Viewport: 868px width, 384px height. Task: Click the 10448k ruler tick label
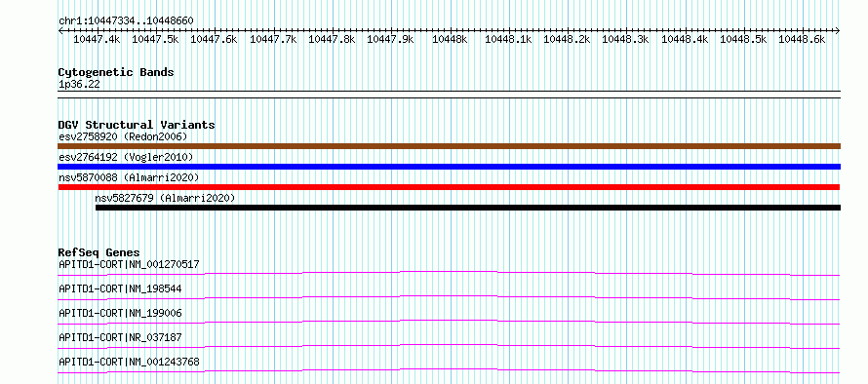450,39
